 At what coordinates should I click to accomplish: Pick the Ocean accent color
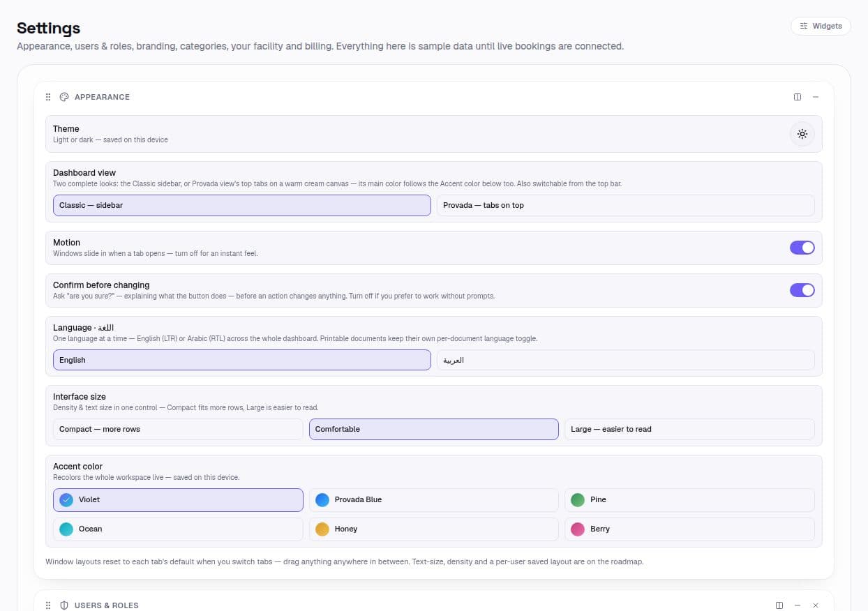[x=178, y=529]
